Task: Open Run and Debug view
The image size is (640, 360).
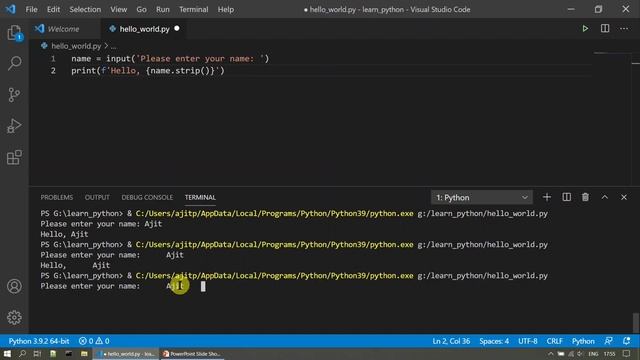Action: coord(14,126)
